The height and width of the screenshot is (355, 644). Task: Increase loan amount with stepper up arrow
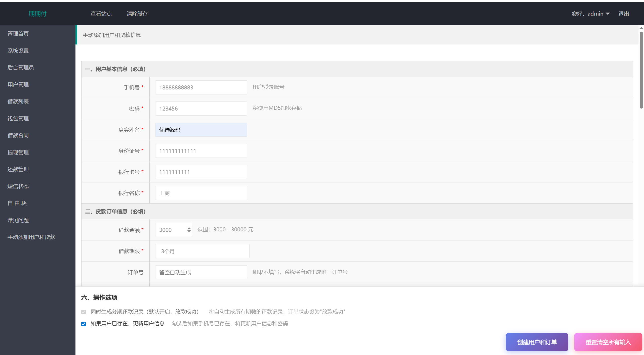(x=189, y=228)
